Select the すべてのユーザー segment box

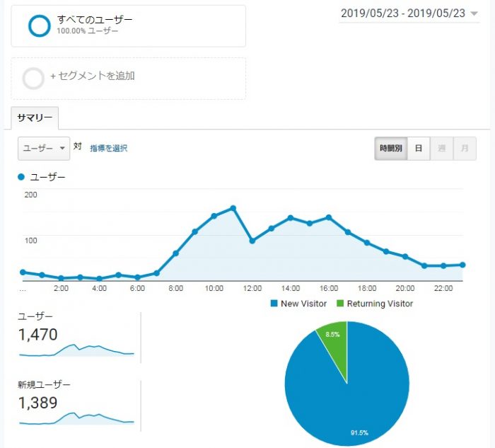(x=128, y=26)
